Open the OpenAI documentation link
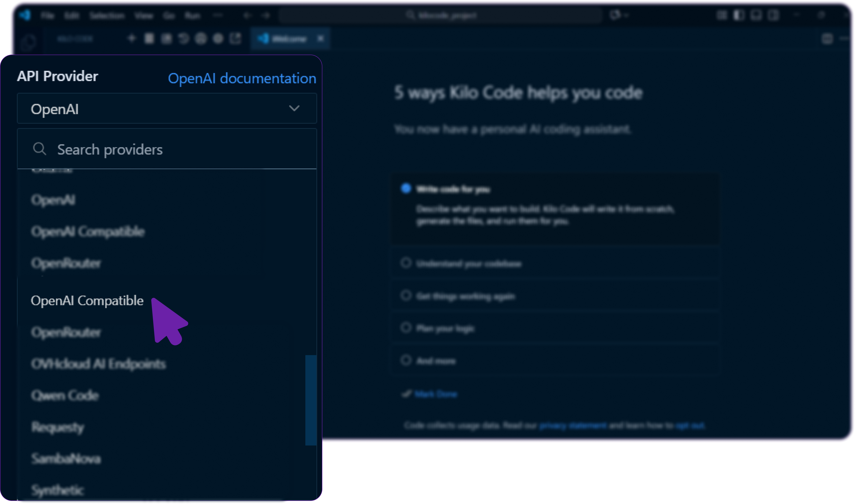 [242, 78]
